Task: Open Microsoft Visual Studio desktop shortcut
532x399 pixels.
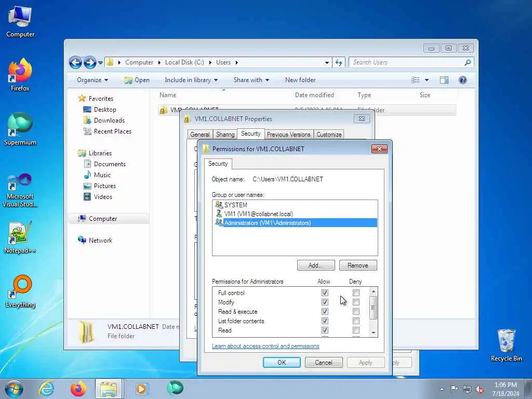Action: coord(20,190)
